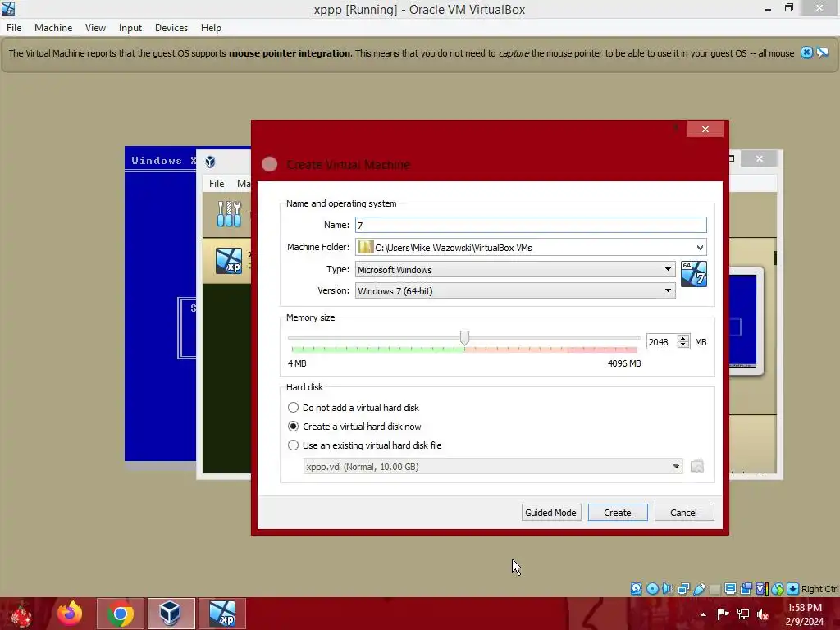Click the shared folders status icon
840x630 pixels.
pyautogui.click(x=714, y=589)
